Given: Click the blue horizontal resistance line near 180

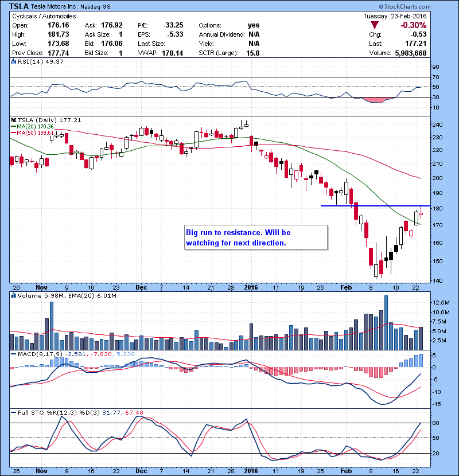Looking at the screenshot, I should click(x=375, y=206).
